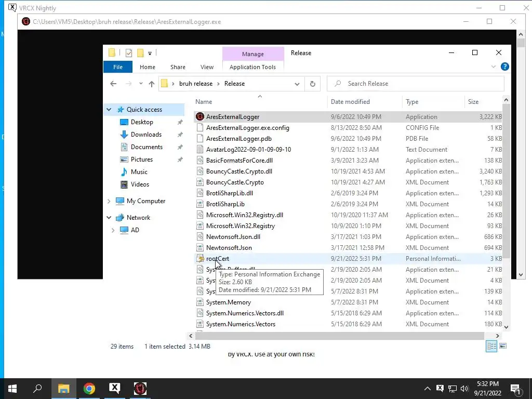Select AresExternalLogger.exe.config file
This screenshot has width=532, height=399.
click(x=349, y=128)
